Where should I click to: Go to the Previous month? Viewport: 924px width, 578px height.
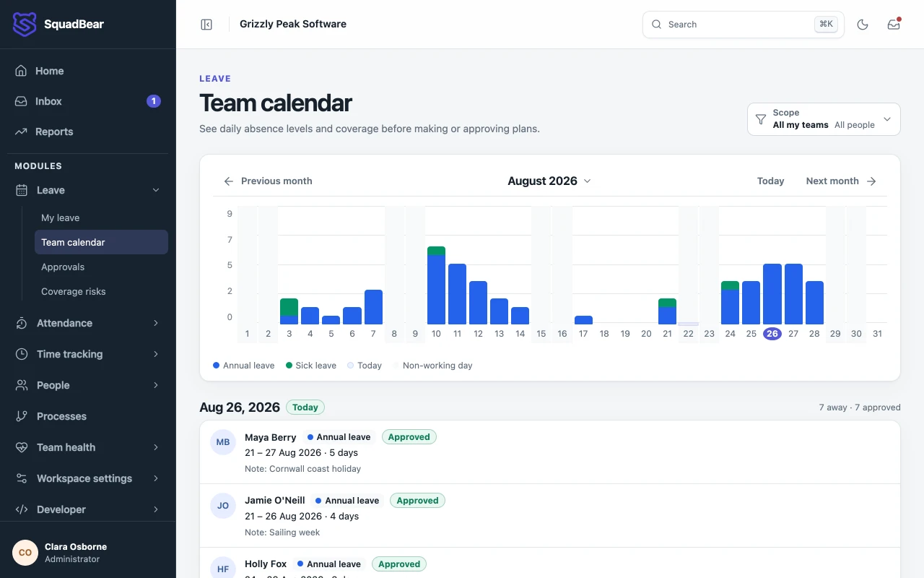(268, 181)
